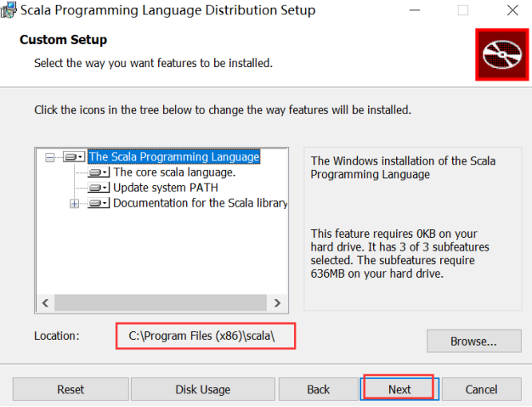Open the feature dropdown for The core scala language
The width and height of the screenshot is (532, 407).
tap(98, 172)
